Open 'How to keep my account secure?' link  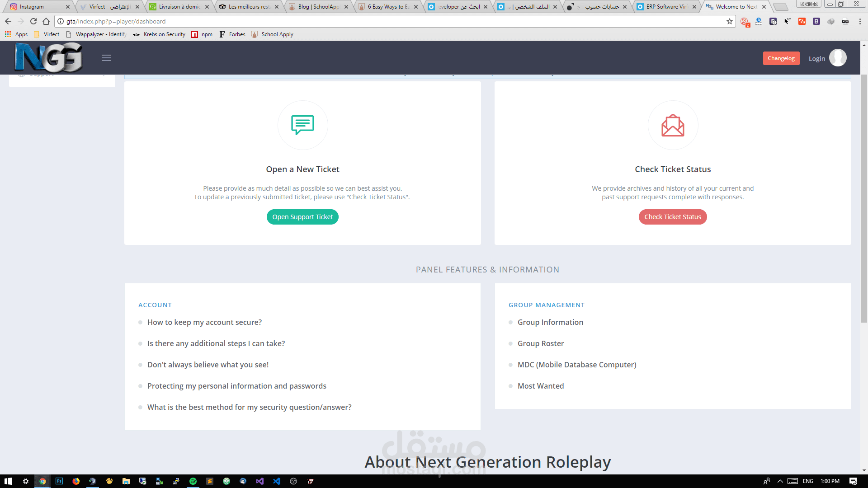pyautogui.click(x=204, y=322)
